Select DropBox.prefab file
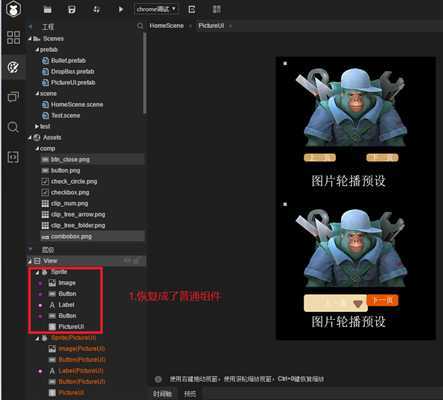The width and height of the screenshot is (443, 400). coord(72,72)
